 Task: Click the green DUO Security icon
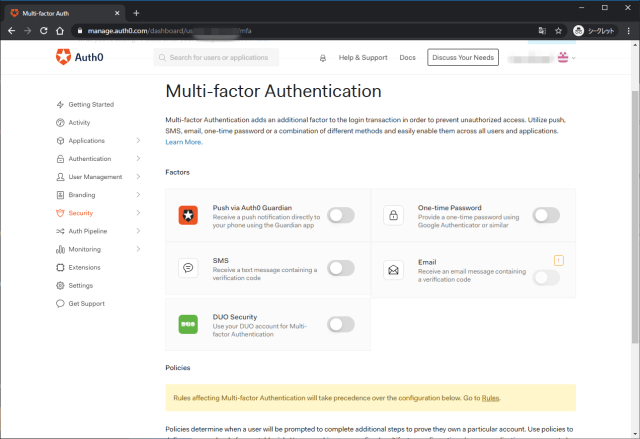(188, 324)
